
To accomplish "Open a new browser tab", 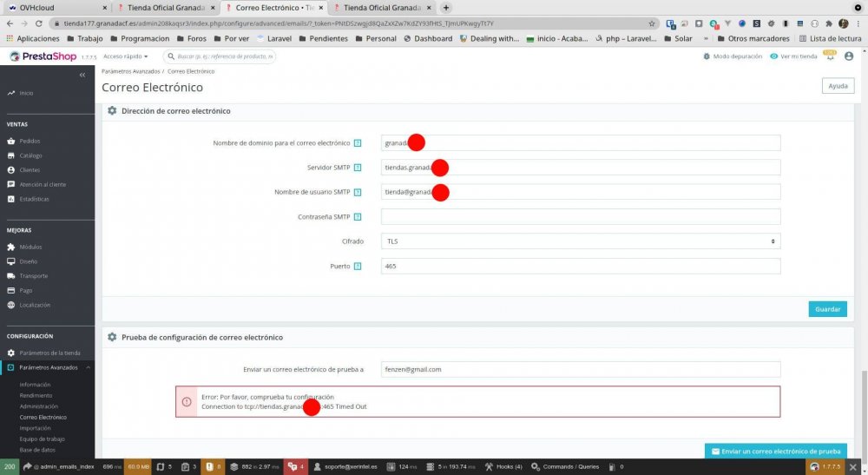I will pyautogui.click(x=446, y=8).
